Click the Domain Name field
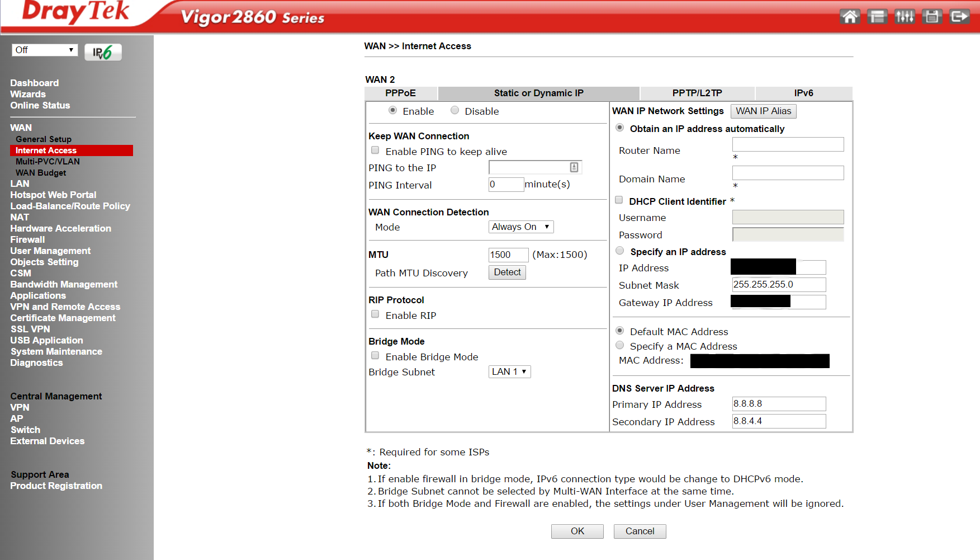This screenshot has height=560, width=980. coord(788,173)
